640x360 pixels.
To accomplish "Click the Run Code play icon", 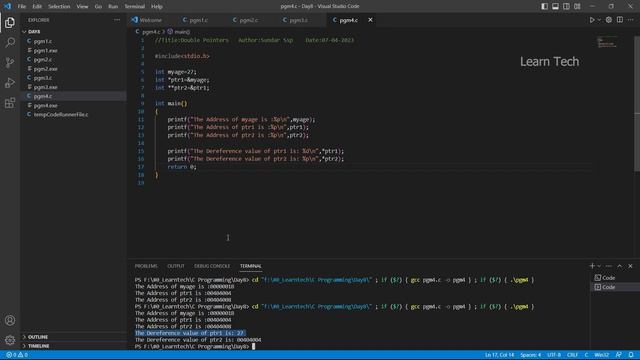I will [592, 20].
